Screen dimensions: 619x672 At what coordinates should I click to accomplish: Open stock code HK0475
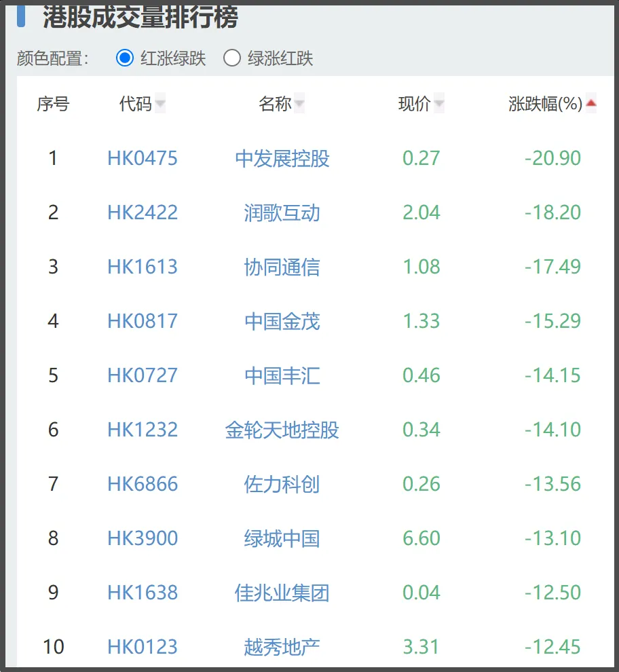tap(143, 158)
